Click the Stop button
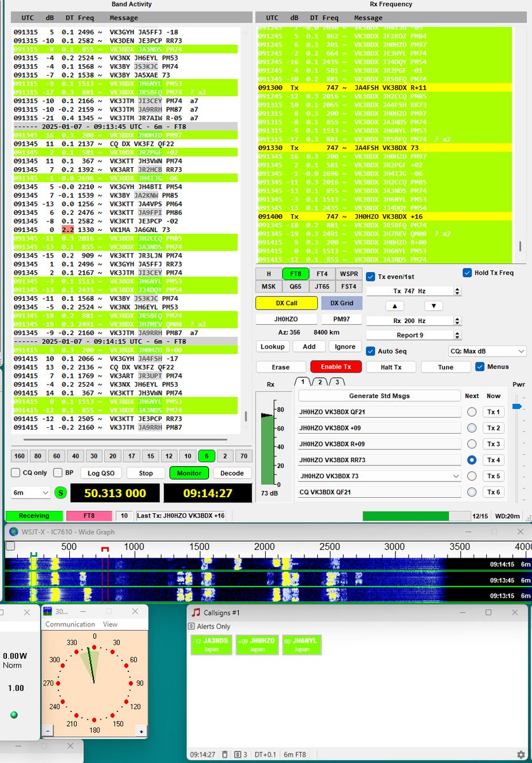 (x=146, y=473)
